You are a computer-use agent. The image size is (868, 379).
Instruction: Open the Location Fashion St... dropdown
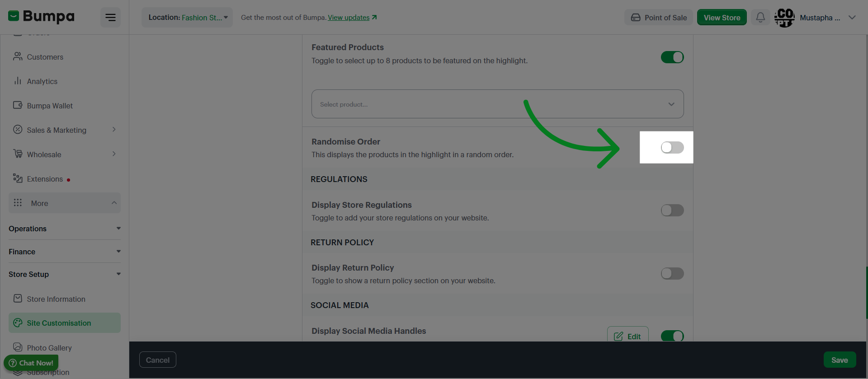coord(187,18)
